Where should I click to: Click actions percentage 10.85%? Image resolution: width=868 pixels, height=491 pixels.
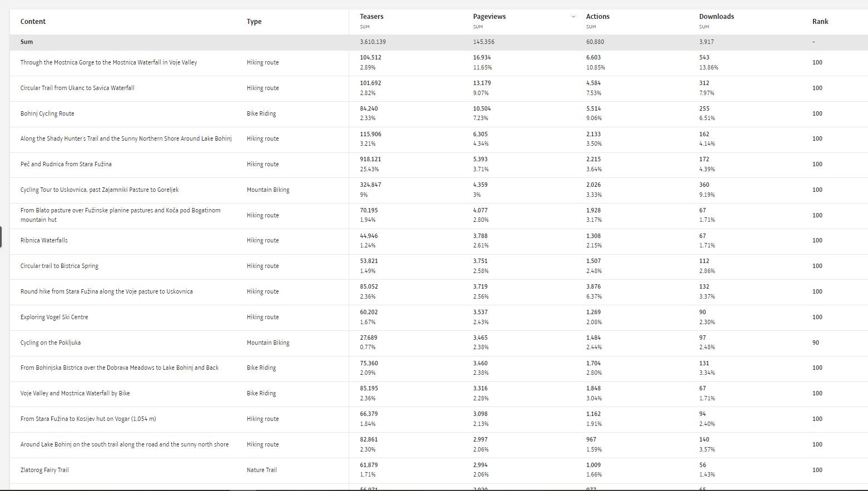(596, 67)
